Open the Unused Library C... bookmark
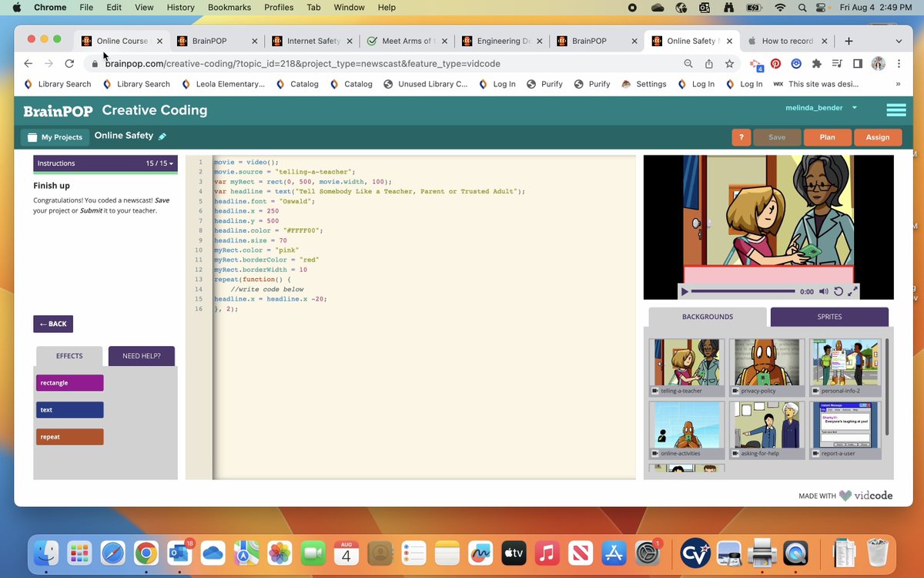The width and height of the screenshot is (924, 578). pyautogui.click(x=425, y=84)
